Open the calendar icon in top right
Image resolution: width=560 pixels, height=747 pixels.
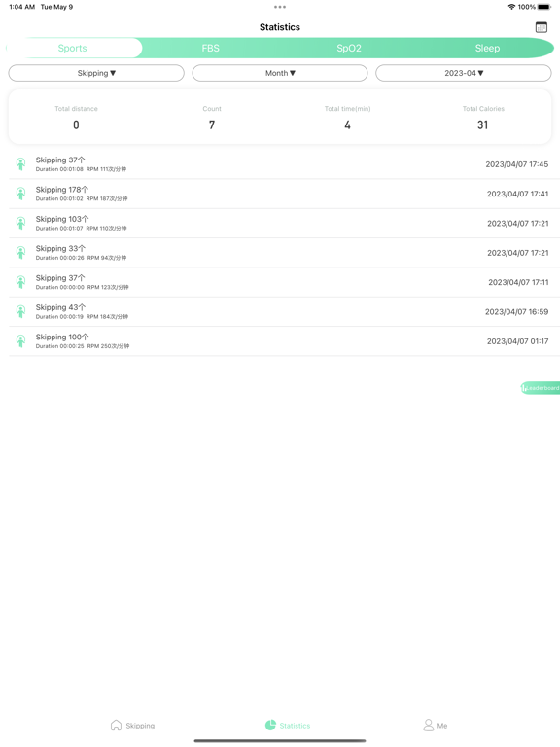(541, 27)
